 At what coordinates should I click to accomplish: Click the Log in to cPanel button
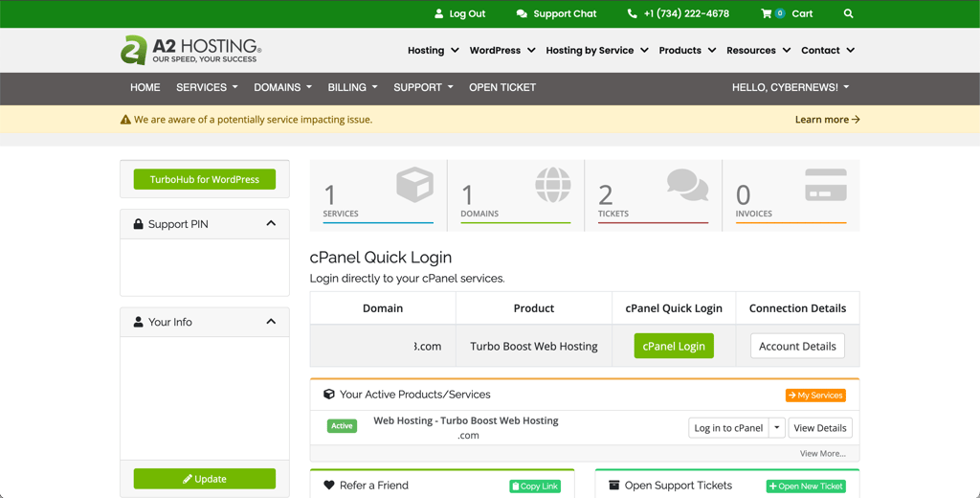click(728, 428)
